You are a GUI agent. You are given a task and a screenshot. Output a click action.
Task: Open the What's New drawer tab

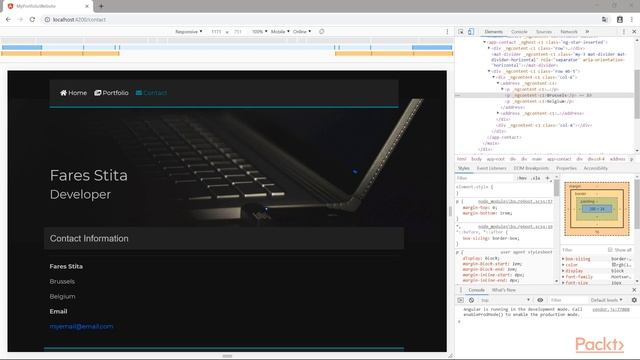click(x=504, y=290)
